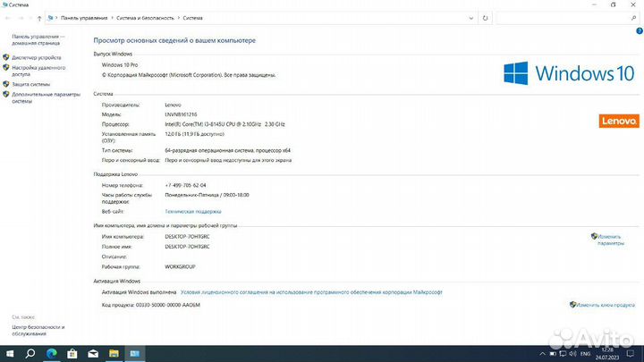Open File Explorer from taskbar
The image size is (644, 362).
[x=114, y=353]
